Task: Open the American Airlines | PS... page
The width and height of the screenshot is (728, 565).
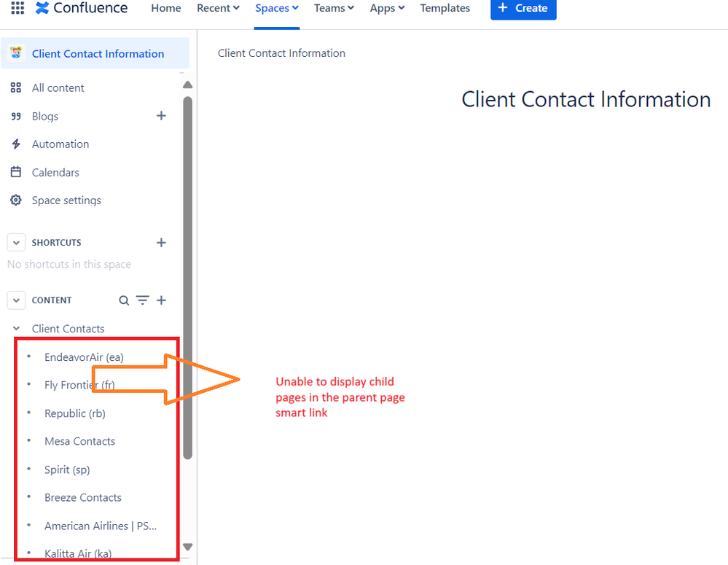Action: 101,526
